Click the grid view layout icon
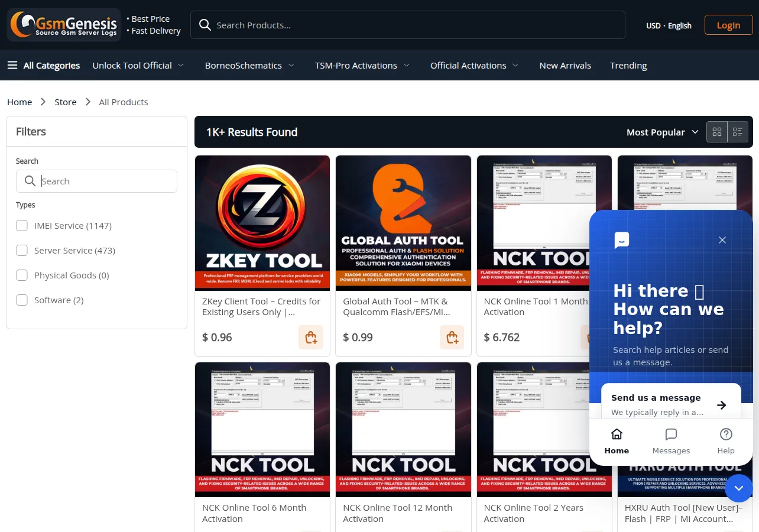 717,132
